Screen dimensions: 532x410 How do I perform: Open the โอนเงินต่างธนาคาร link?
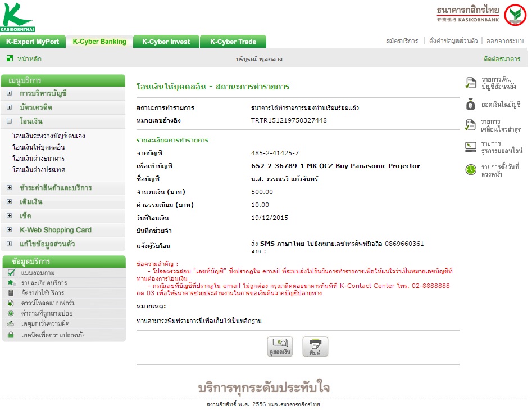38,158
